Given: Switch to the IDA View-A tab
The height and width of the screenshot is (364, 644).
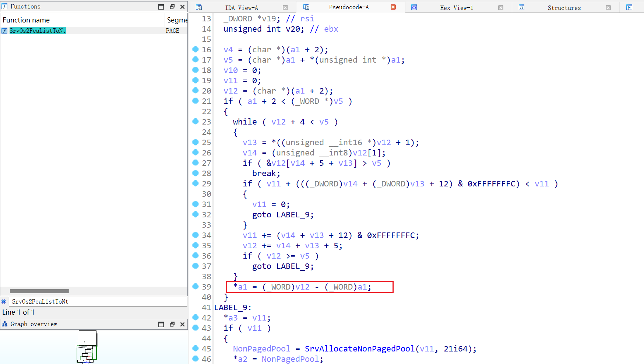Looking at the screenshot, I should (242, 8).
